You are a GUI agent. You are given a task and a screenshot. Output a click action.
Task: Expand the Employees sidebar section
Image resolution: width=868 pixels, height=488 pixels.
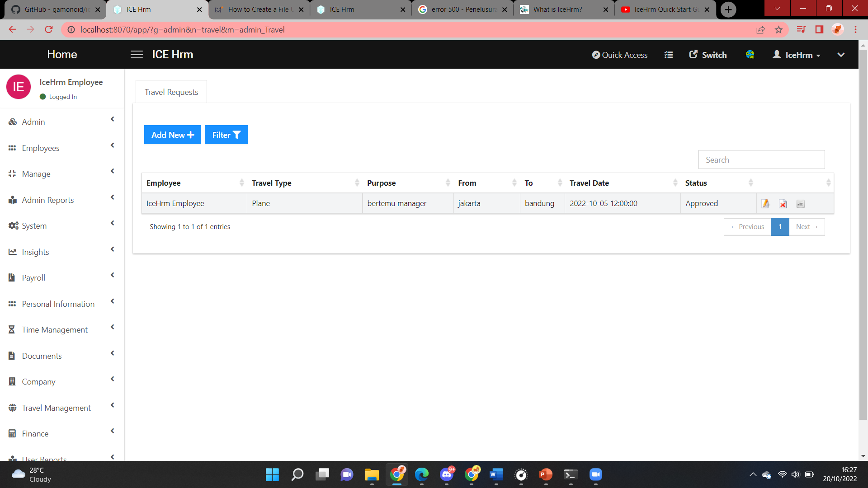41,148
